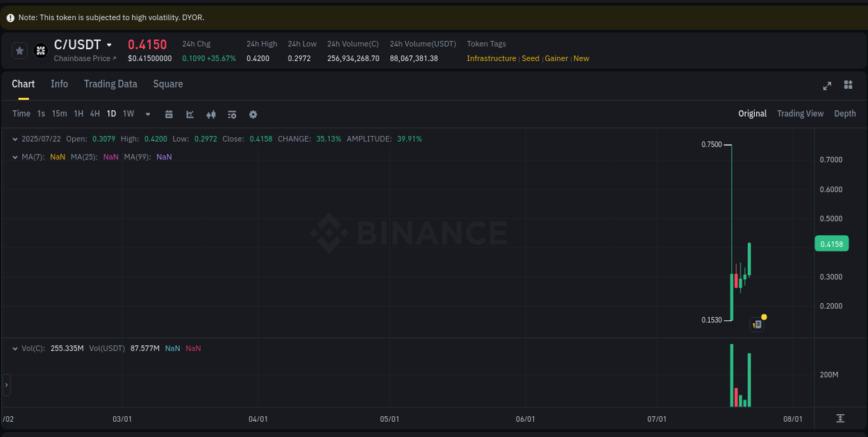Open the indicator settings list icon
868x437 pixels.
coord(232,114)
